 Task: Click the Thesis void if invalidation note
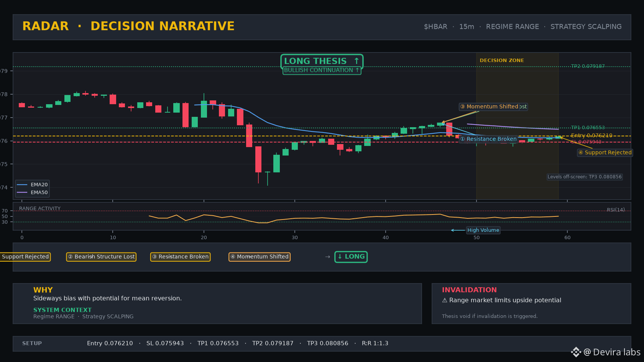pos(490,316)
